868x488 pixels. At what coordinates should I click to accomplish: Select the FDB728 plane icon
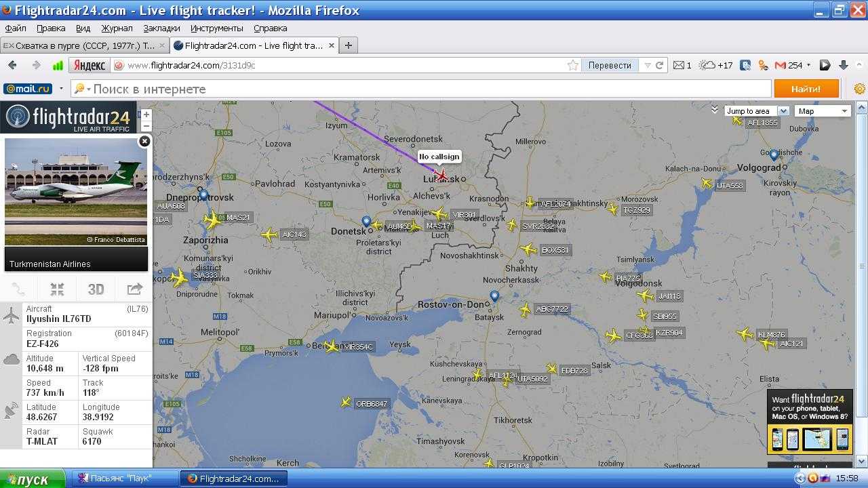551,369
